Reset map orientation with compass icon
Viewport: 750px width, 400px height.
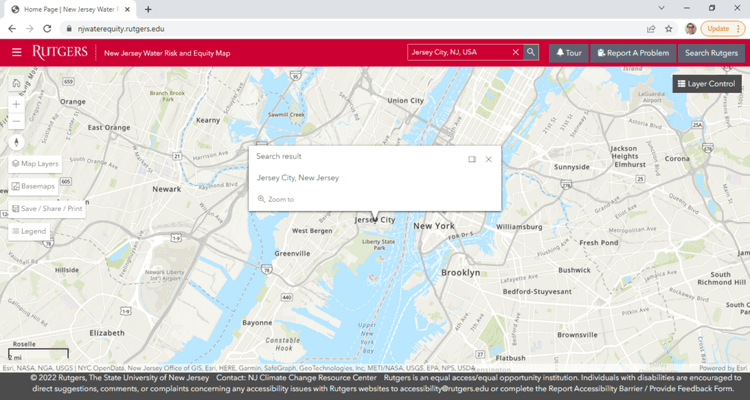pos(16,142)
